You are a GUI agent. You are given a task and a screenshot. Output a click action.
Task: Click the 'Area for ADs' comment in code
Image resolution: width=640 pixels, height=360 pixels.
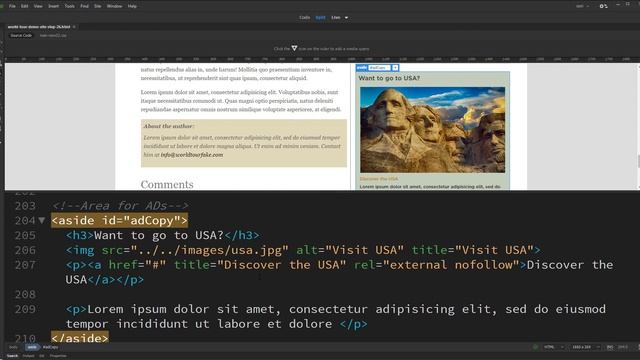(x=120, y=206)
